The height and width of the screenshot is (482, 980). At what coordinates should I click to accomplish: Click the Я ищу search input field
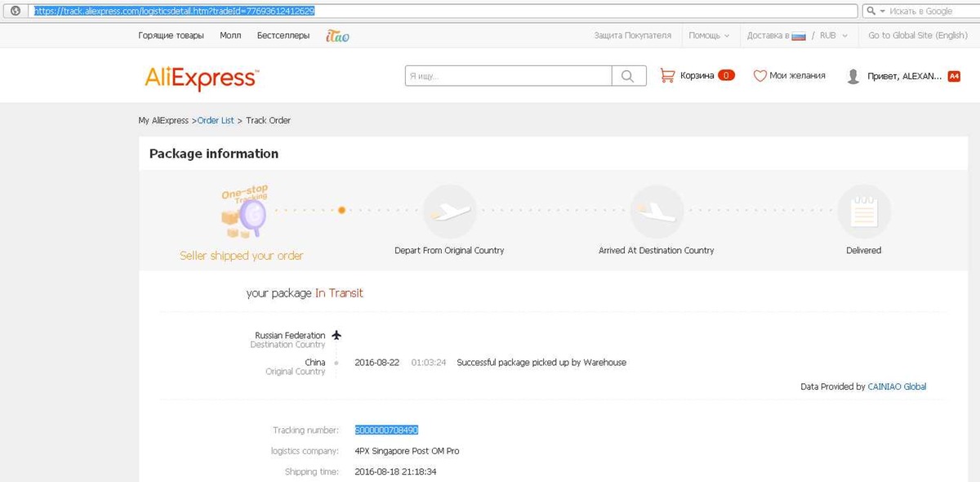(x=508, y=76)
